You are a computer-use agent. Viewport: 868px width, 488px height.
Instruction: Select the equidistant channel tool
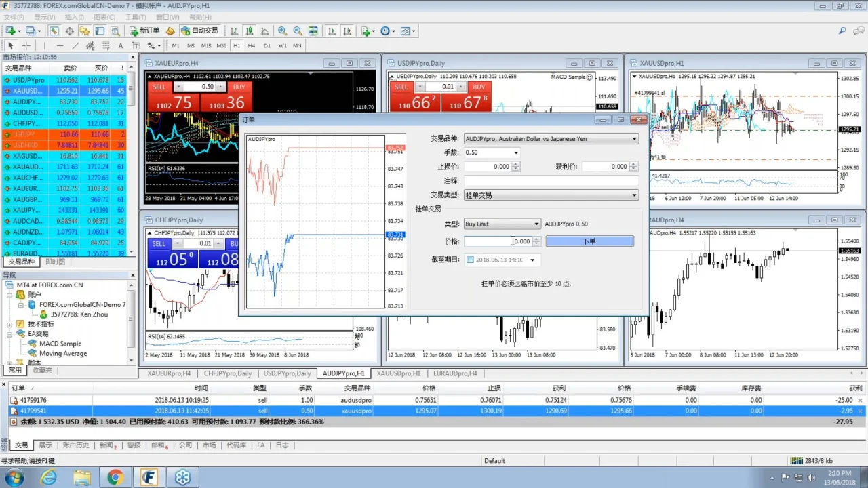click(x=90, y=45)
